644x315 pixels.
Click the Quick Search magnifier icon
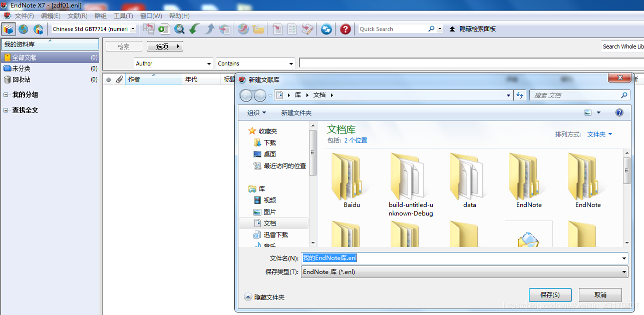(431, 29)
